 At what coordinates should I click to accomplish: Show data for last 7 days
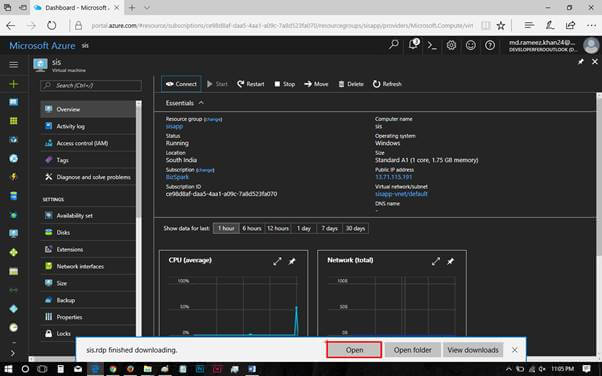329,228
